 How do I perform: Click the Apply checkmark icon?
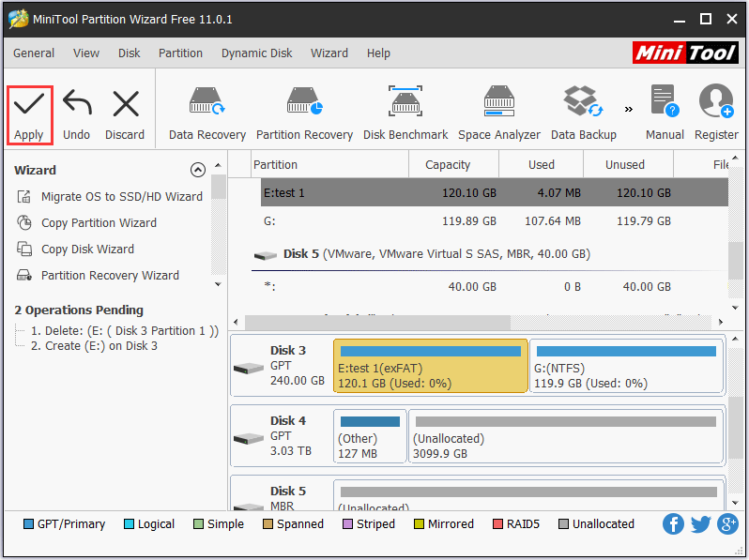coord(29,105)
